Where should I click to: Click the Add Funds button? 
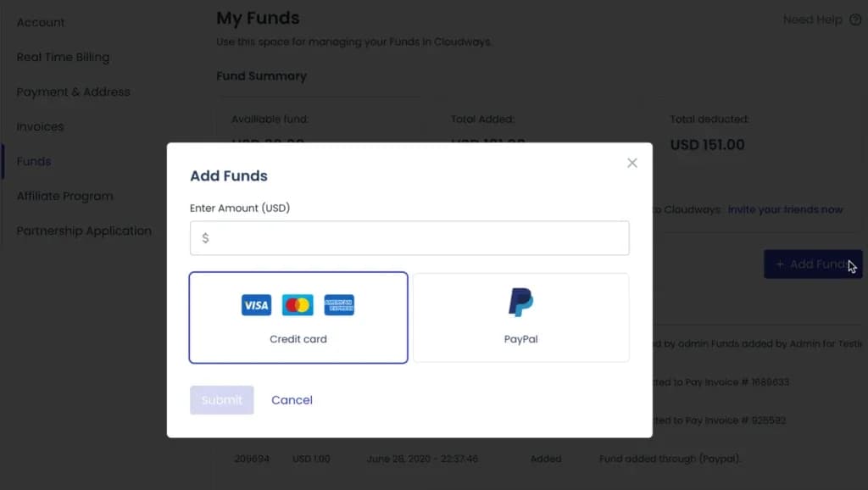click(x=814, y=264)
